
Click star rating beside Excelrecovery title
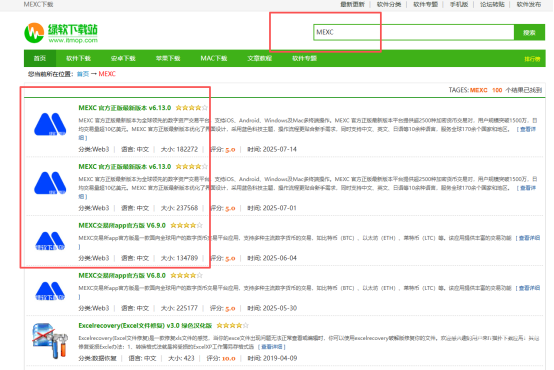pyautogui.click(x=232, y=325)
